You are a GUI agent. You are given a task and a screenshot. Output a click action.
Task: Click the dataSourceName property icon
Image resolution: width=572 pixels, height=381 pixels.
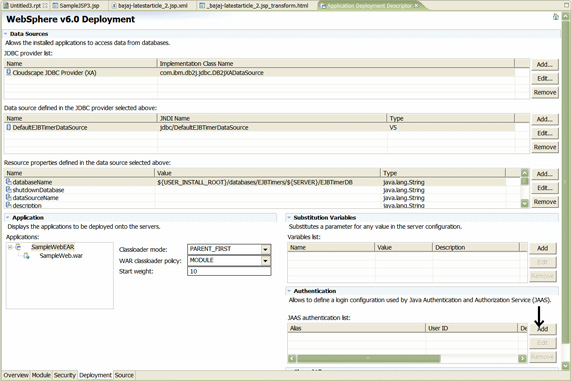pyautogui.click(x=9, y=197)
